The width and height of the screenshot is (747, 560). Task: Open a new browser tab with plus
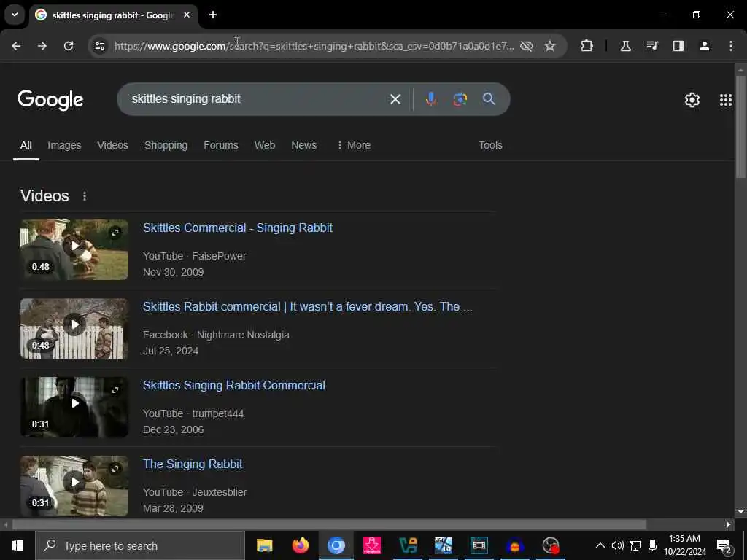click(213, 15)
